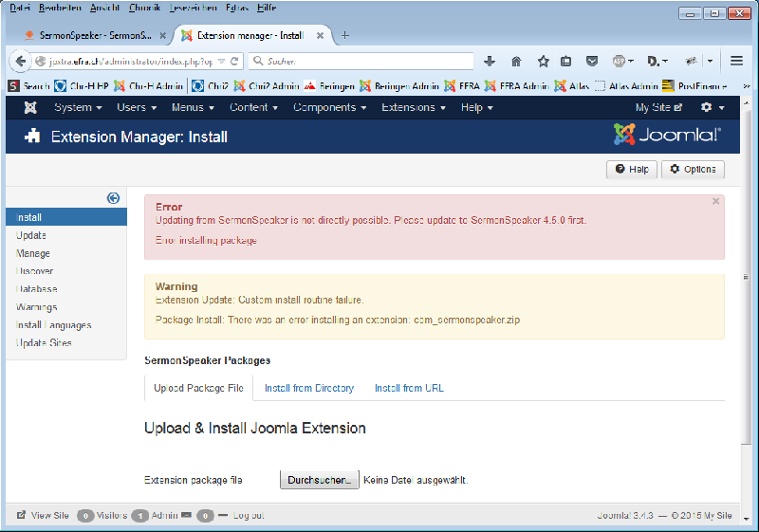Open the Users dropdown menu
This screenshot has width=759, height=532.
pos(137,107)
